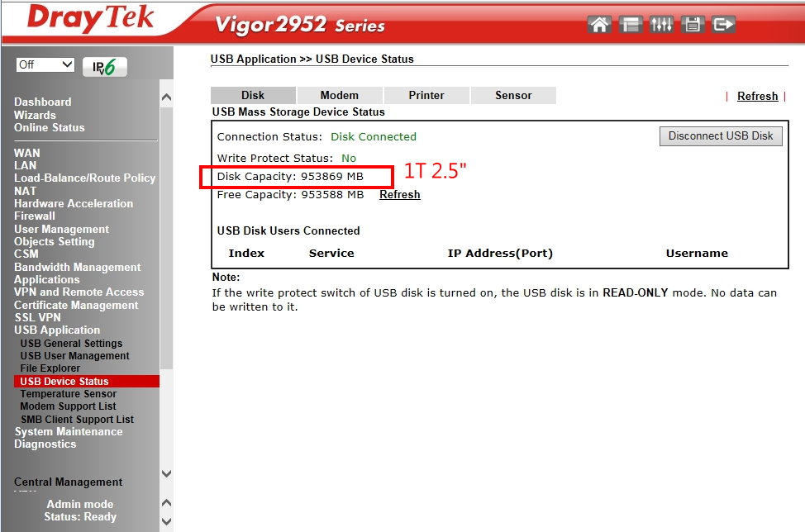Go to the Home icon in header
This screenshot has height=532, width=805.
pyautogui.click(x=599, y=24)
